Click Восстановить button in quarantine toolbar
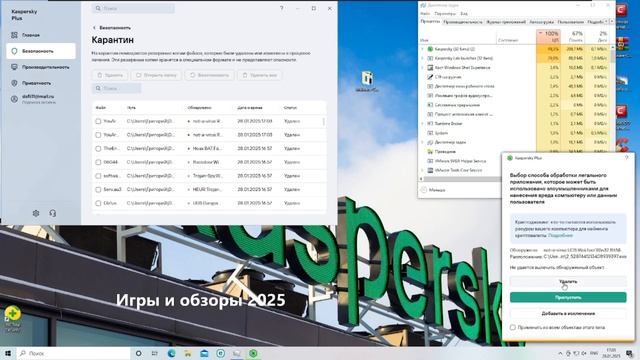Image resolution: width=640 pixels, height=360 pixels. [209, 75]
